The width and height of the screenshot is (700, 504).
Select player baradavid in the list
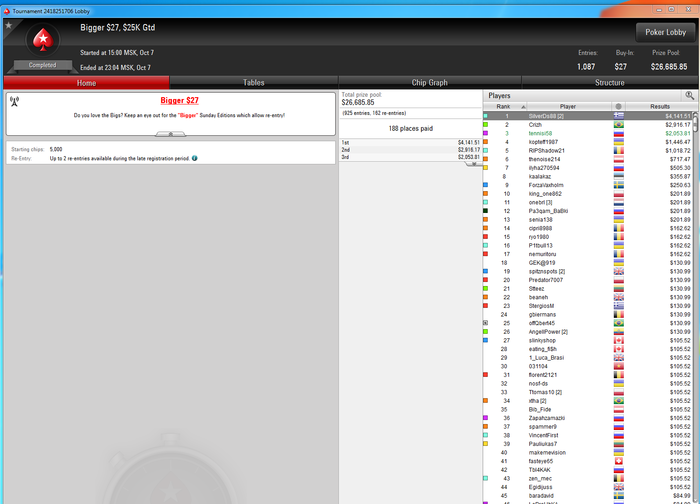588,496
